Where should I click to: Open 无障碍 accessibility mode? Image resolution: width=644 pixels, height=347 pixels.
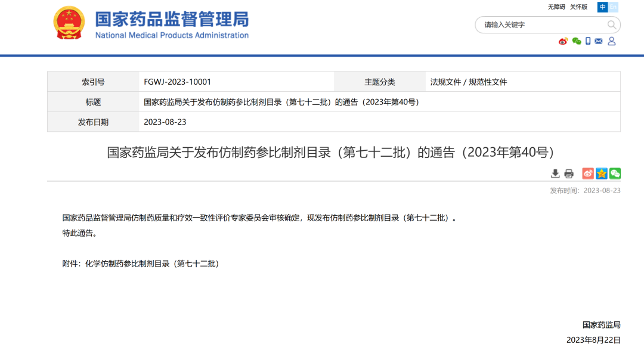(x=556, y=7)
